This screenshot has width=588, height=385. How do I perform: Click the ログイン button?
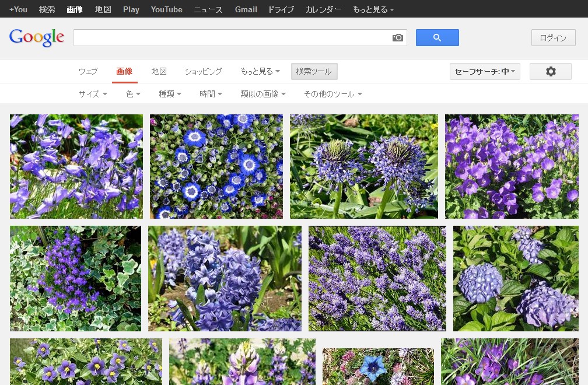(553, 37)
